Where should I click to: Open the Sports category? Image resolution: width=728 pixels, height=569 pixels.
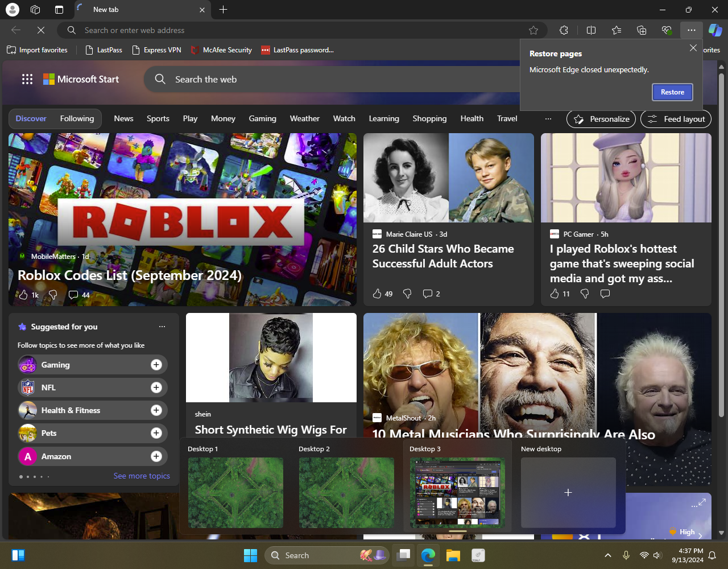pos(158,118)
